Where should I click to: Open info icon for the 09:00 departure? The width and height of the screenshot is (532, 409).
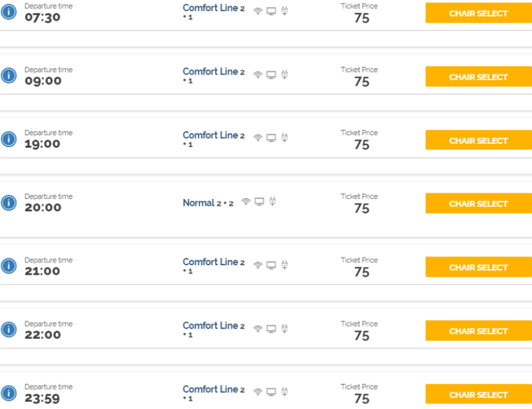click(x=8, y=75)
